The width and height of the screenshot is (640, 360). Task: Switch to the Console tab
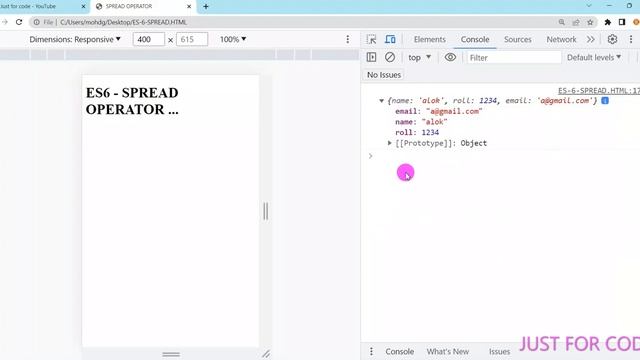coord(475,39)
